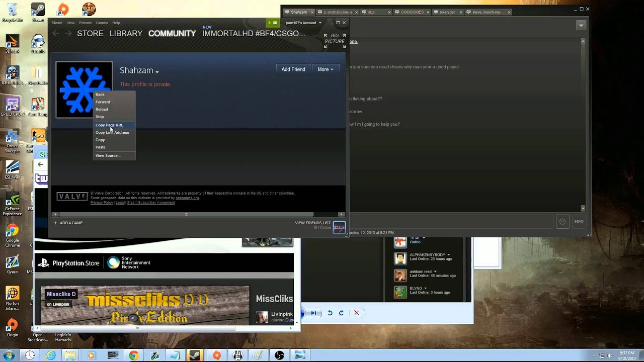Image resolution: width=644 pixels, height=362 pixels.
Task: Click the rotate counterclockwise icon in the viewer
Action: [330, 313]
